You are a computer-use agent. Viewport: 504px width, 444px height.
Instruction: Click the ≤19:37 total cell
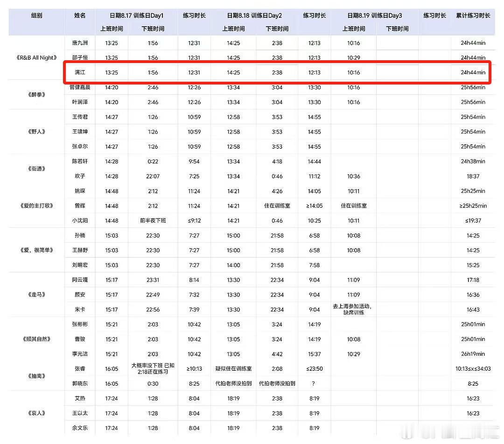tap(473, 220)
